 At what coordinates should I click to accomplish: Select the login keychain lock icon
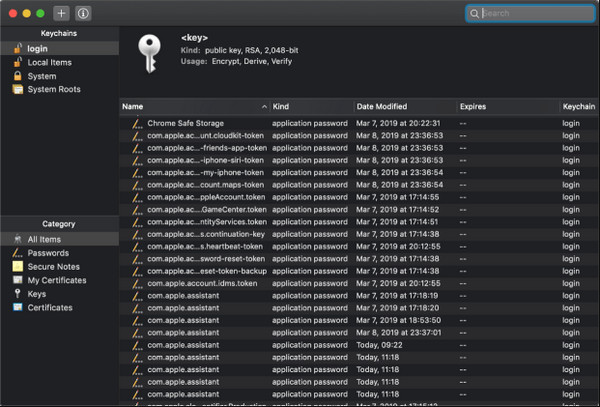(x=18, y=48)
